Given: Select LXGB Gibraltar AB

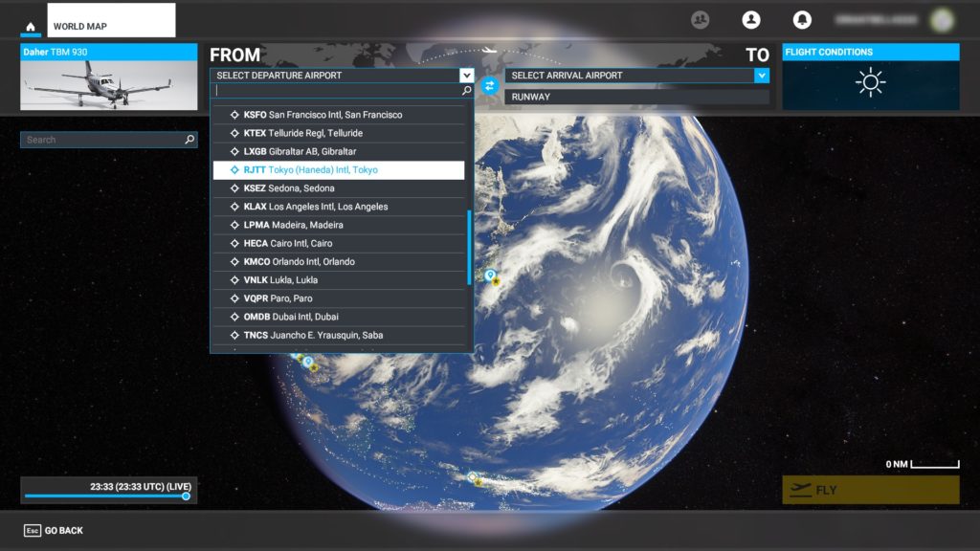Looking at the screenshot, I should tap(338, 151).
